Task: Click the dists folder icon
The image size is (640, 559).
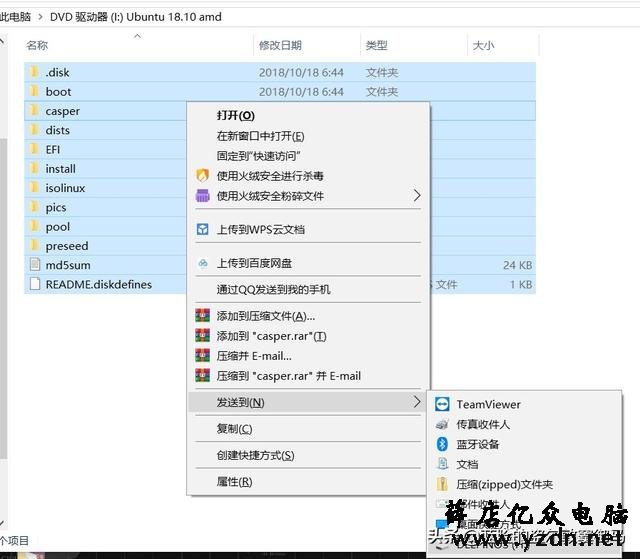Action: [x=35, y=130]
